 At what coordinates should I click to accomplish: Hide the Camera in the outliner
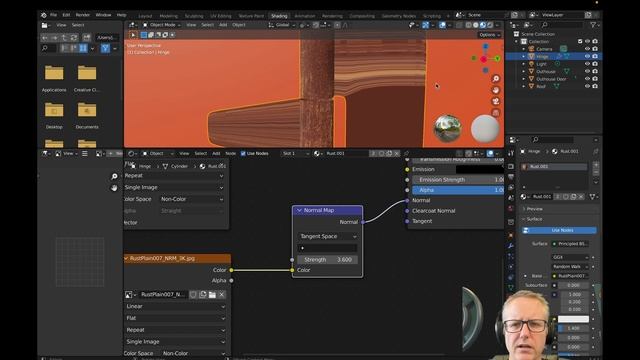[x=587, y=49]
